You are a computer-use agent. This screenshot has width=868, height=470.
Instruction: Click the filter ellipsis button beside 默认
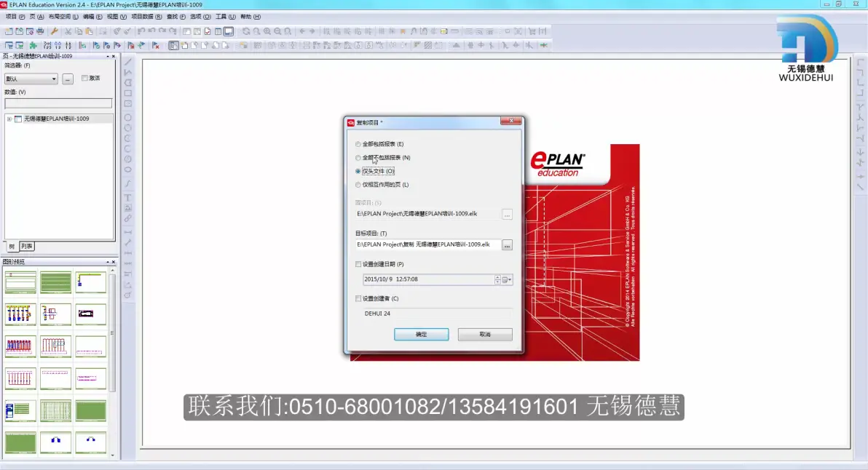[x=68, y=79]
